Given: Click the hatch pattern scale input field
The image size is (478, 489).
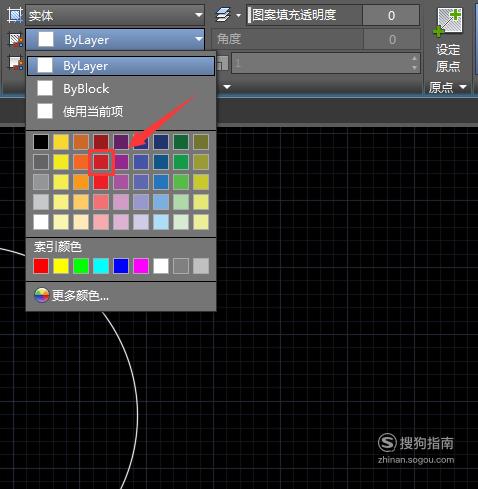Looking at the screenshot, I should 326,63.
